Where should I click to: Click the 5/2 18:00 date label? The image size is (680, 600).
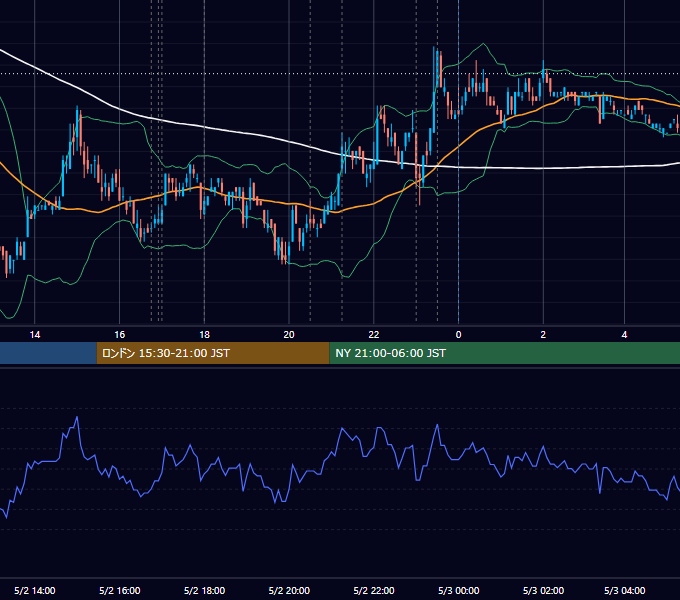tap(204, 590)
